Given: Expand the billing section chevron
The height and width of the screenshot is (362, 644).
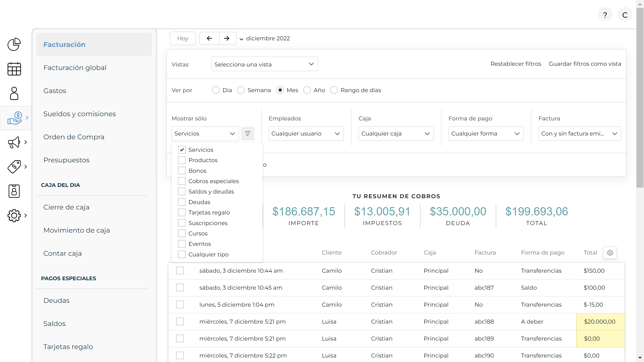Looking at the screenshot, I should pos(27,118).
